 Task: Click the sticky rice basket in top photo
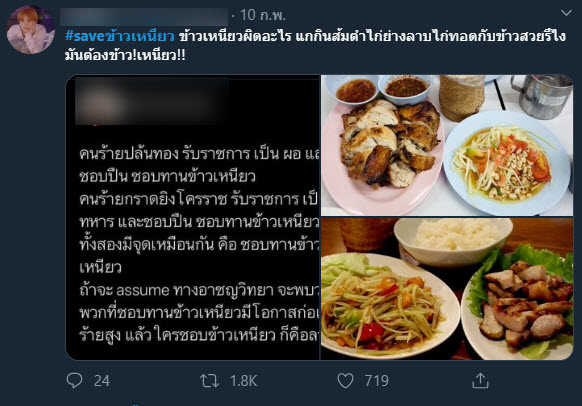462,97
